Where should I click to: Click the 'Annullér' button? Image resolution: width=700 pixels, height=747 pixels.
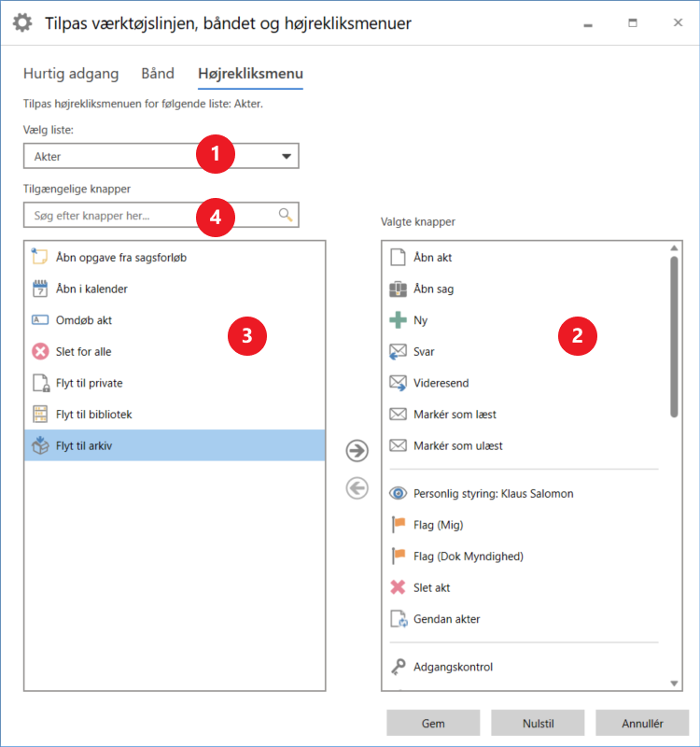pyautogui.click(x=642, y=723)
